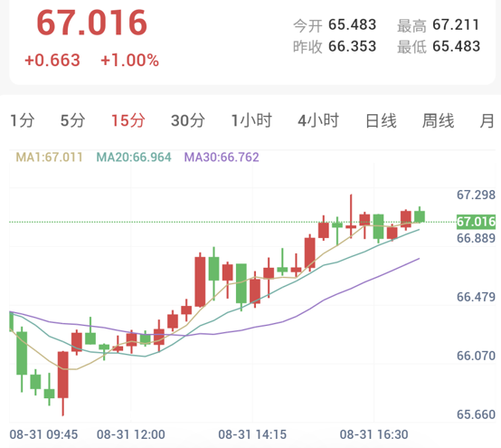Open the 30分 candlestick view
The image size is (501, 448).
tap(188, 121)
